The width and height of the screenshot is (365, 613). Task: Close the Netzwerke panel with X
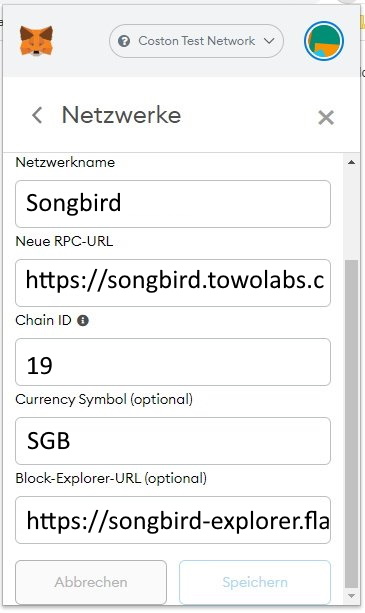point(326,117)
